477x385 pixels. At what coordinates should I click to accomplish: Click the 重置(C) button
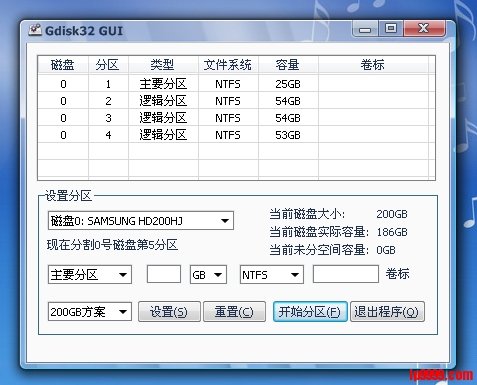tap(234, 312)
